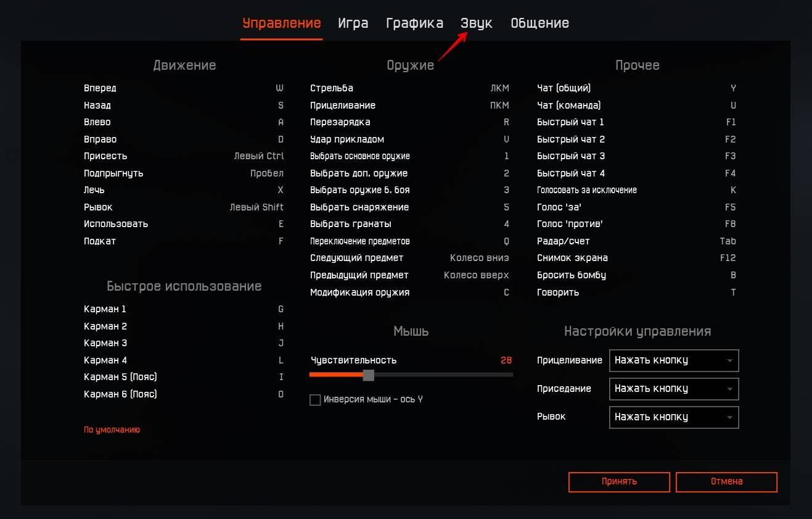Click the Карман 1 key binding G

[281, 309]
